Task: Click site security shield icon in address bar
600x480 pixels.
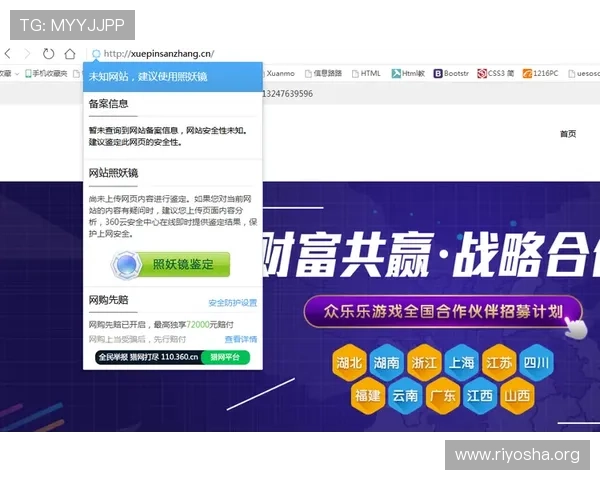Action: (x=96, y=54)
